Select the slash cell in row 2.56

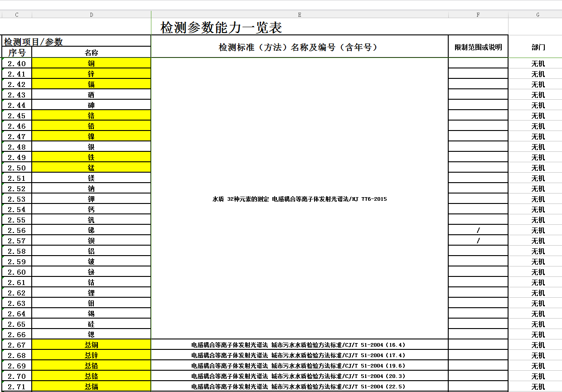478,230
